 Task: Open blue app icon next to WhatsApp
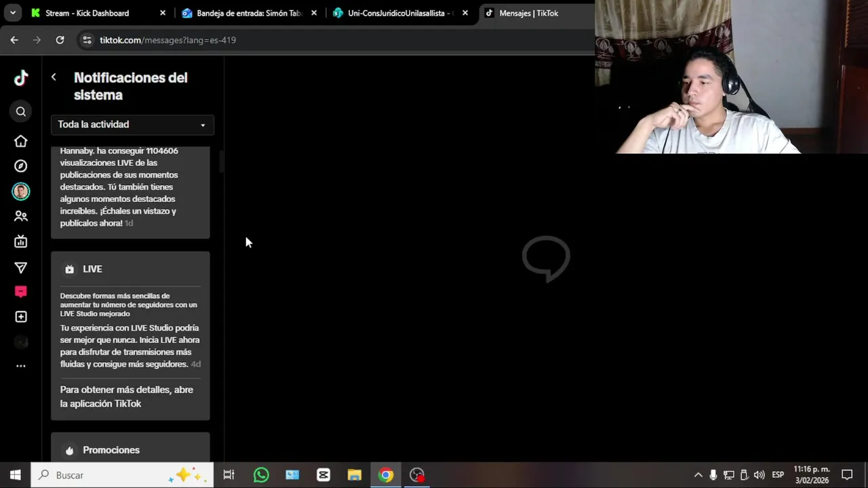[x=292, y=475]
